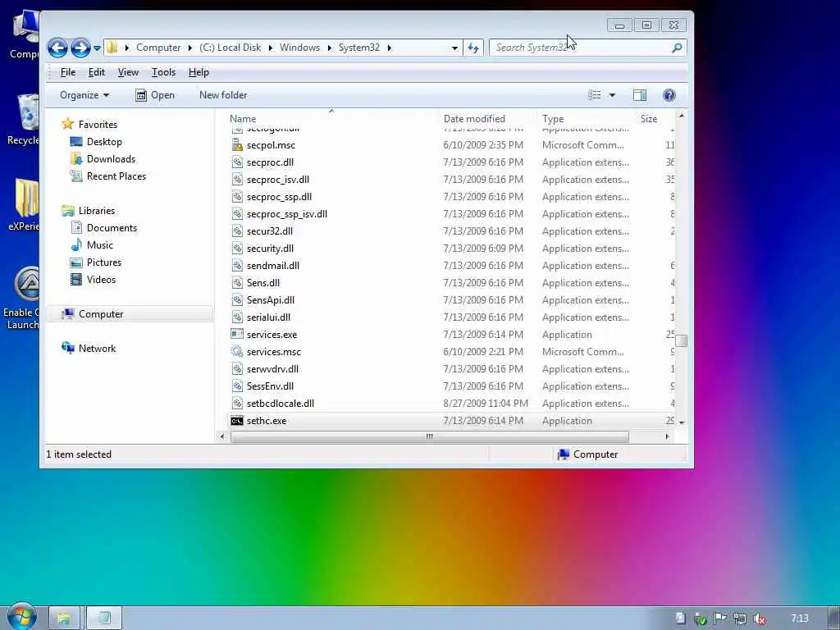Click the Windows breadcrumb
This screenshot has height=630, width=840.
coord(299,48)
